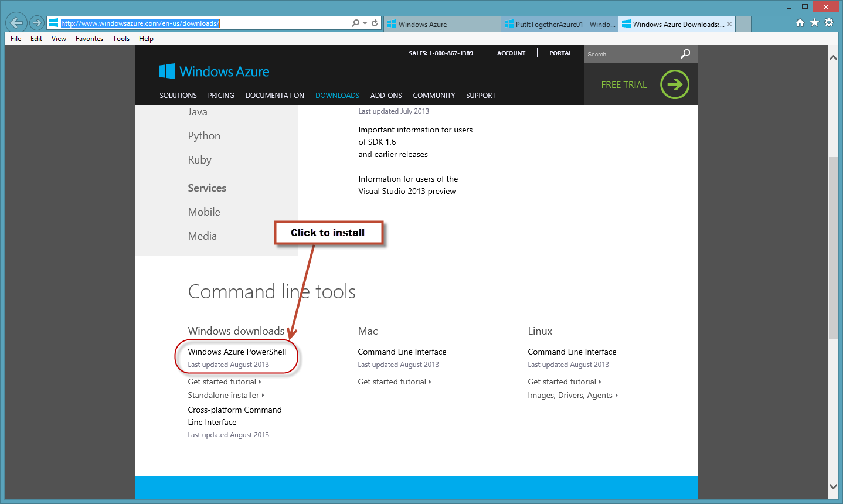Open Mac Get started tutorial link
This screenshot has width=843, height=504.
click(395, 382)
